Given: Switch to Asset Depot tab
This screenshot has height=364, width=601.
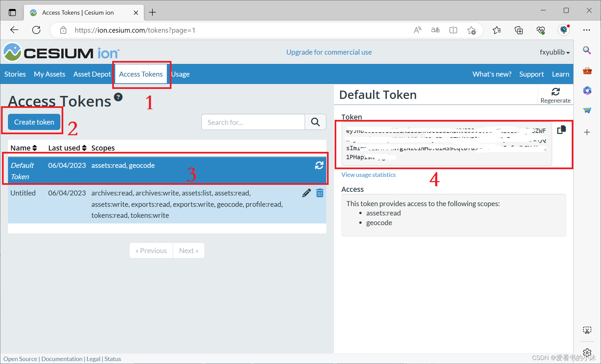Looking at the screenshot, I should [x=92, y=74].
